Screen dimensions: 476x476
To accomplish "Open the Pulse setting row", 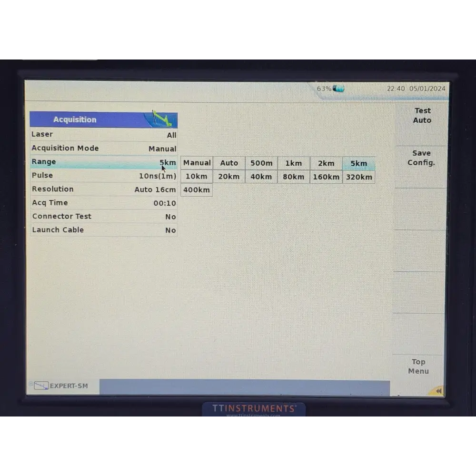I will coord(104,176).
